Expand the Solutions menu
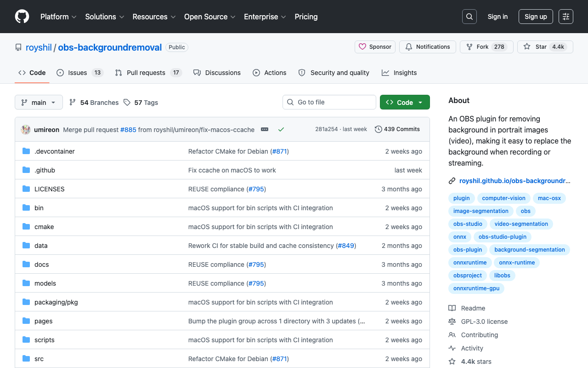The height and width of the screenshot is (368, 588). (105, 17)
